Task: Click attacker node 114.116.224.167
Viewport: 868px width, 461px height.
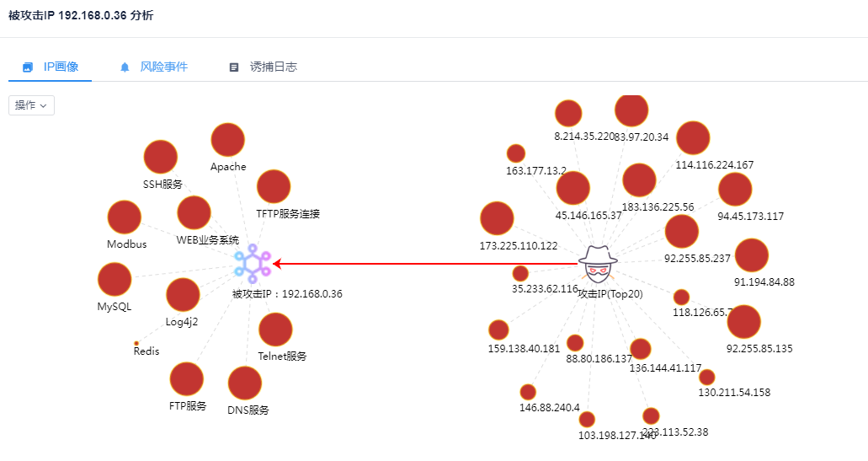Action: point(693,138)
